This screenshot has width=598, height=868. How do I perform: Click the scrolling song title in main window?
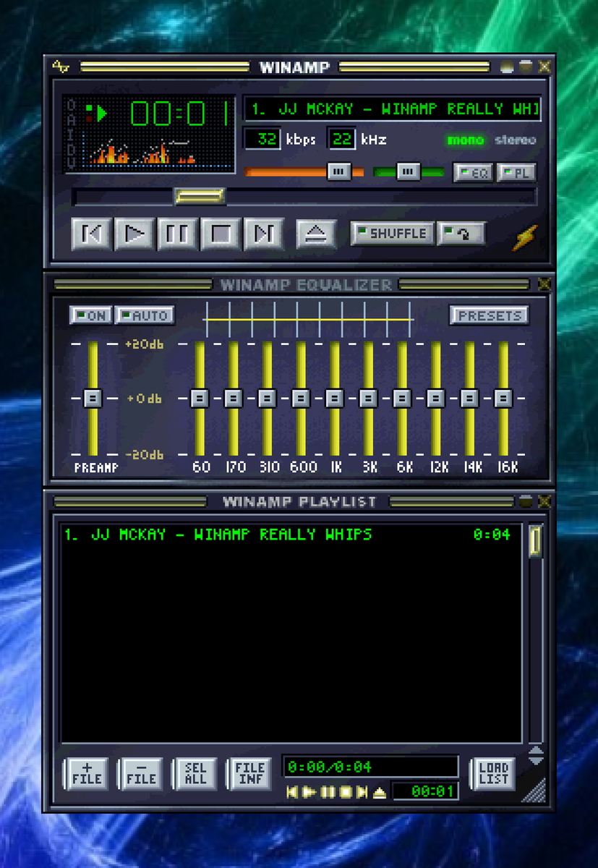point(392,109)
